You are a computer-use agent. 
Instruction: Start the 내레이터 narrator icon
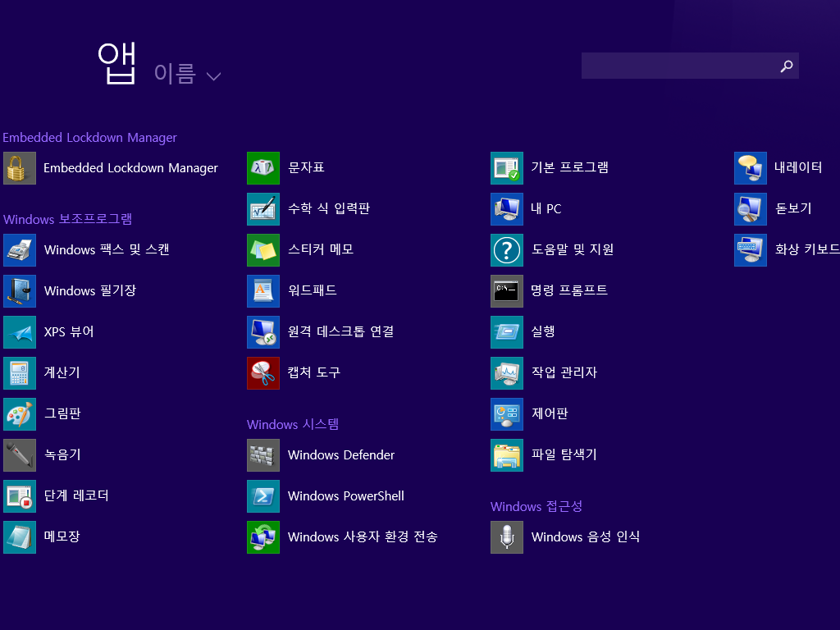pos(751,168)
